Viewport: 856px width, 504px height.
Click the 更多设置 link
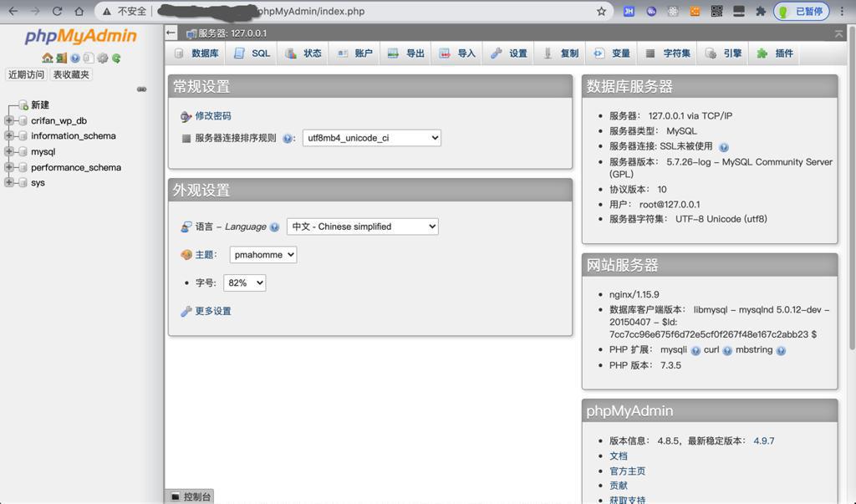pyautogui.click(x=213, y=311)
